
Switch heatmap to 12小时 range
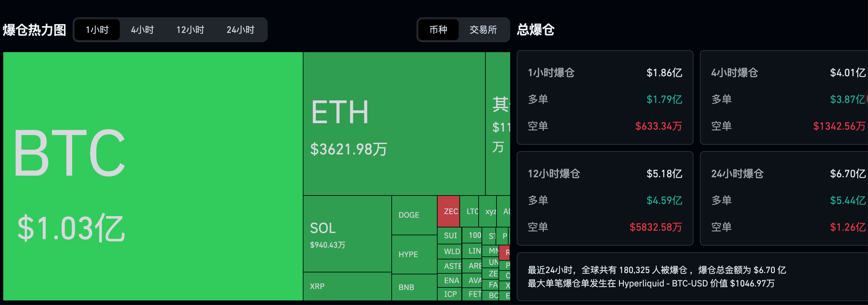click(x=190, y=30)
